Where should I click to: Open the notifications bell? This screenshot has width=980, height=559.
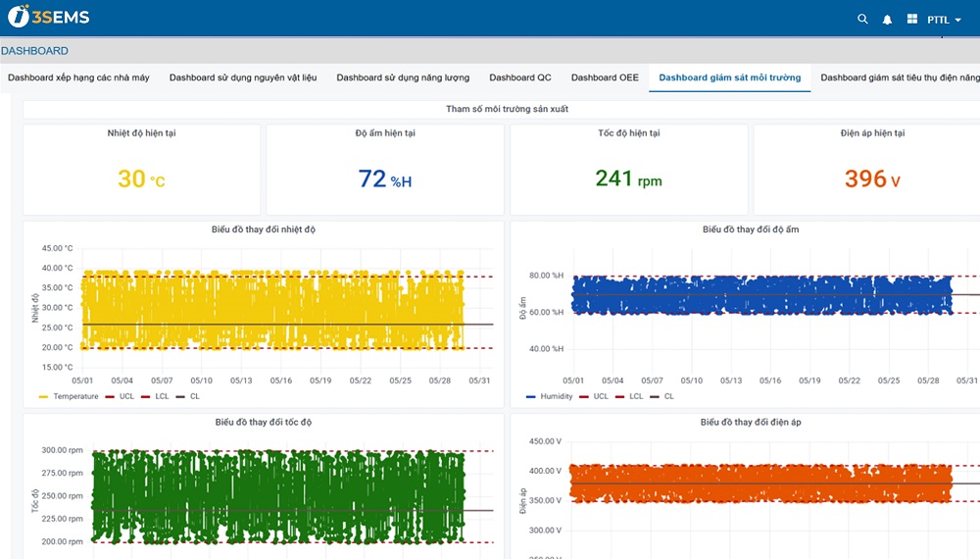[x=887, y=20]
